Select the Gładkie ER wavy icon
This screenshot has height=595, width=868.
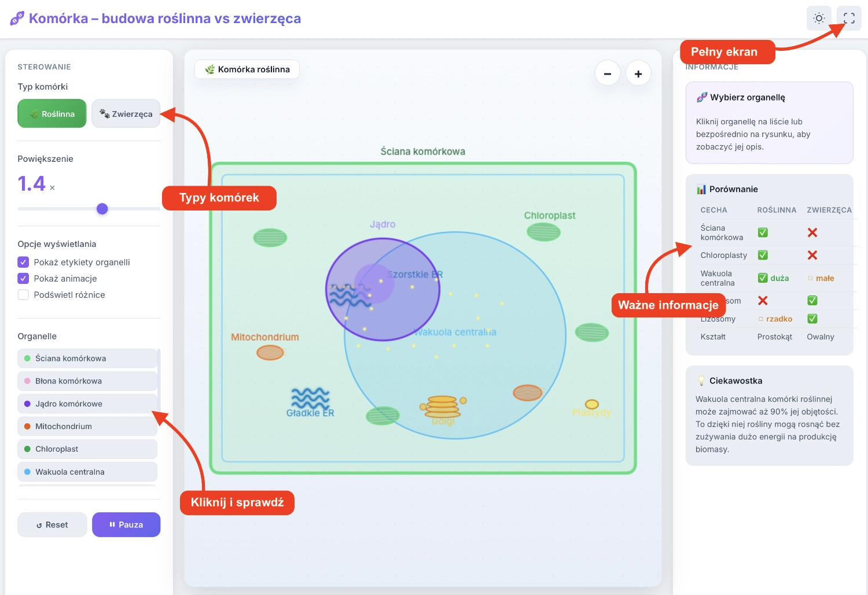310,398
